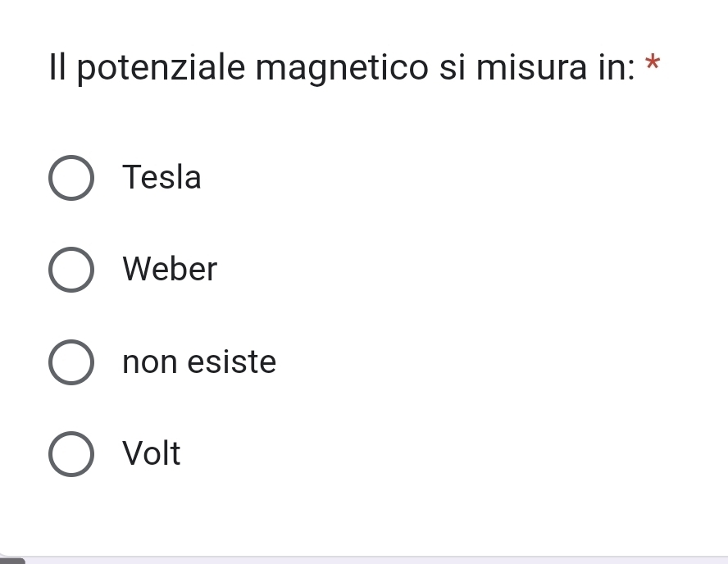
Task: Click the 'Weber' answer label
Action: pyautogui.click(x=170, y=269)
